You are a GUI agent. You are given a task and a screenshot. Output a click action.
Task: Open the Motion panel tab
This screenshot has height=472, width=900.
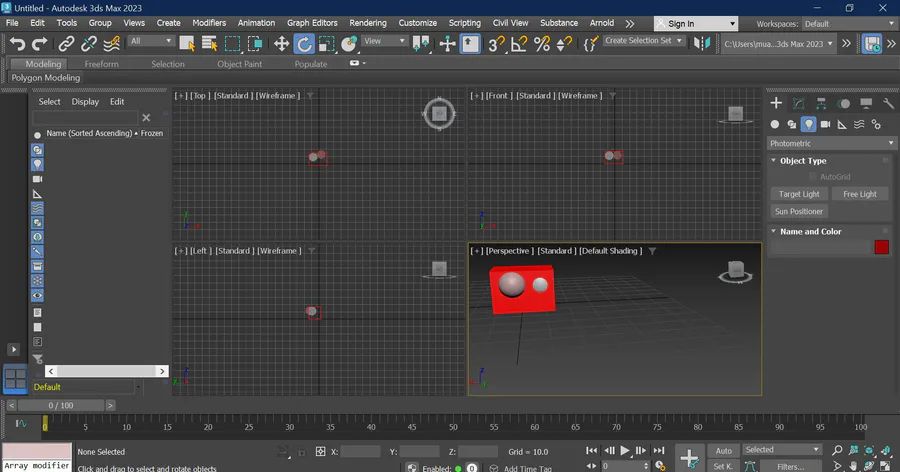844,103
